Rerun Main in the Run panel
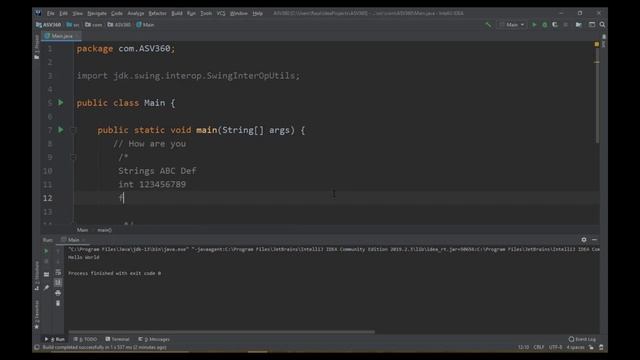 [46, 251]
